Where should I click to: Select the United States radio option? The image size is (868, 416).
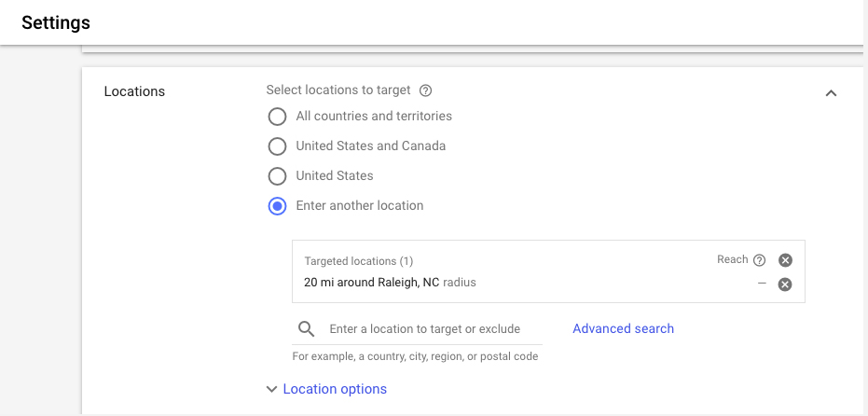tap(277, 176)
